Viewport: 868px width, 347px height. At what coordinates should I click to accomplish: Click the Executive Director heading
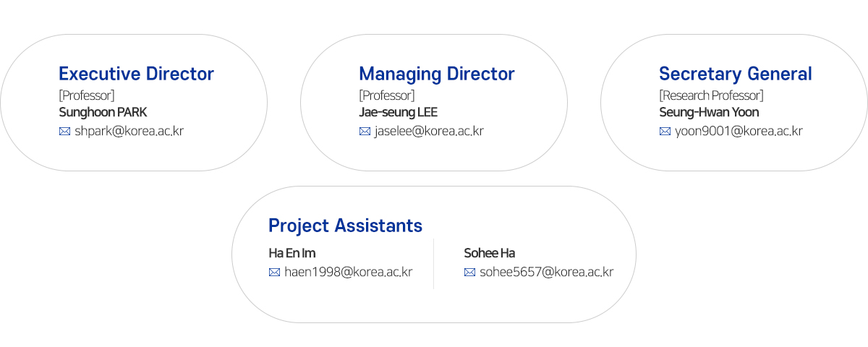(136, 74)
